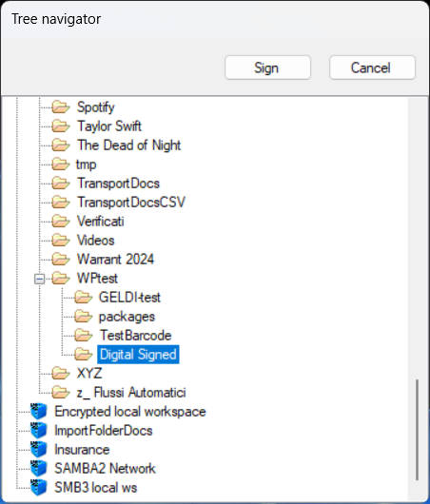Screen dimensions: 430x504
Task: Select Encrypted local workspace label
Action: [x=130, y=412]
